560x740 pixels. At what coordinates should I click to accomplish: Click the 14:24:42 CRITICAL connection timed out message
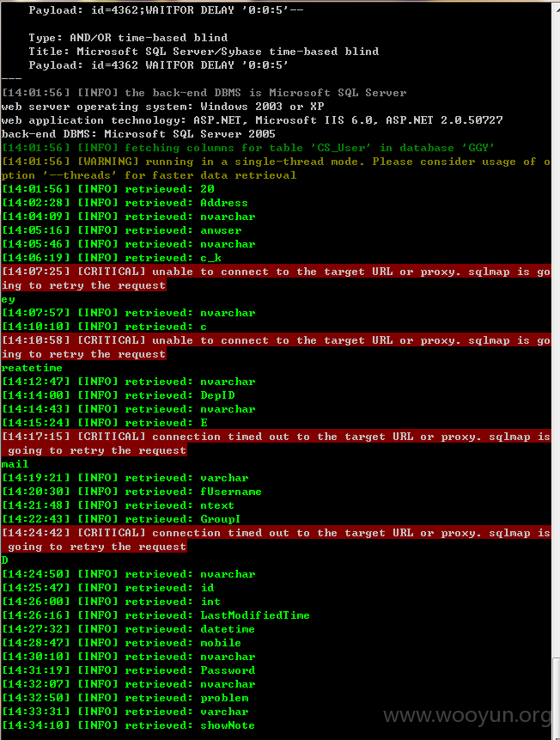click(276, 540)
